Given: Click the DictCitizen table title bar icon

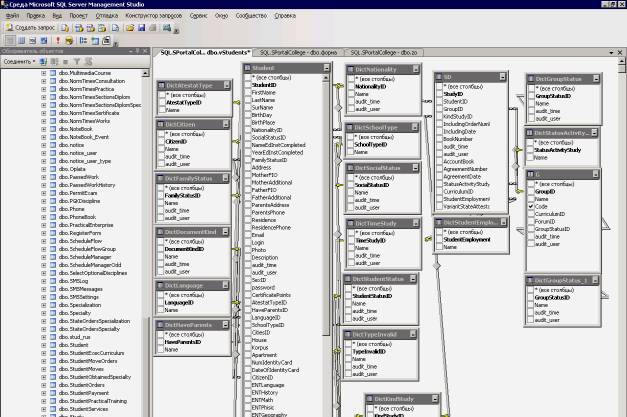Looking at the screenshot, I should 160,125.
